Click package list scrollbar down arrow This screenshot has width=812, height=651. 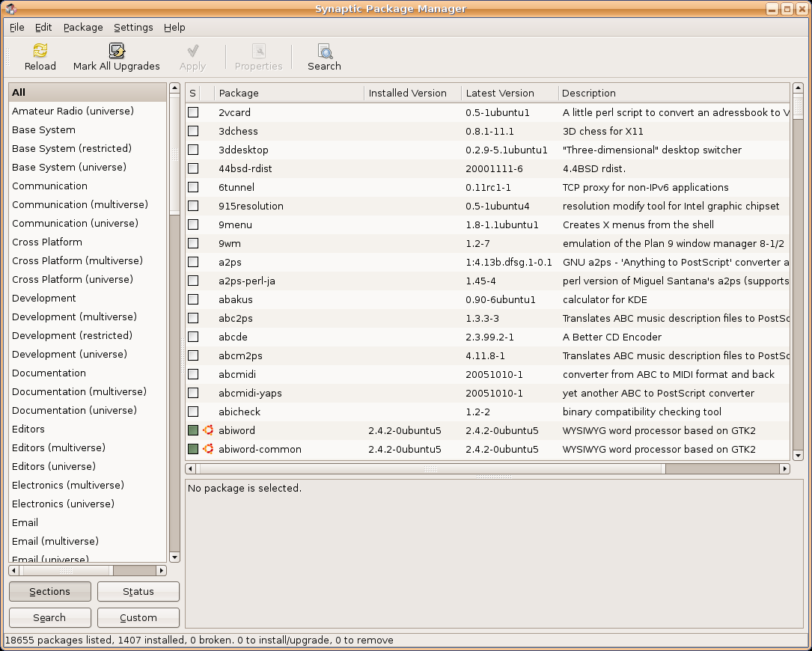[x=798, y=455]
